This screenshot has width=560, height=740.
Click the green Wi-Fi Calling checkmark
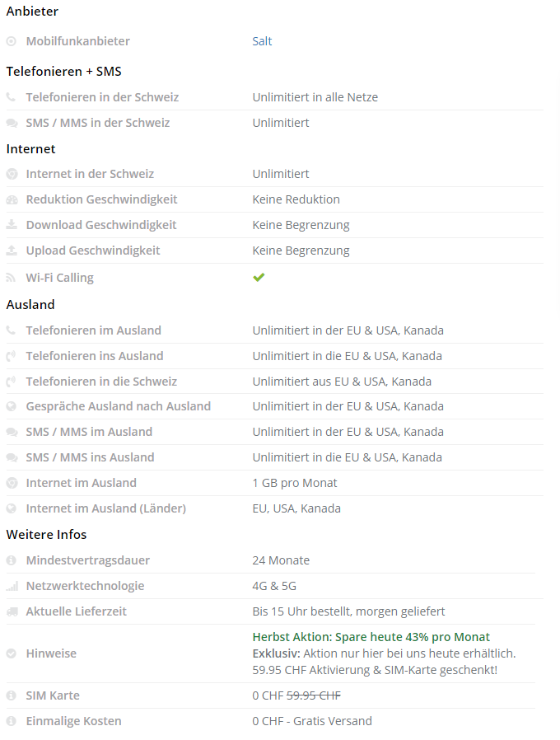click(x=259, y=278)
